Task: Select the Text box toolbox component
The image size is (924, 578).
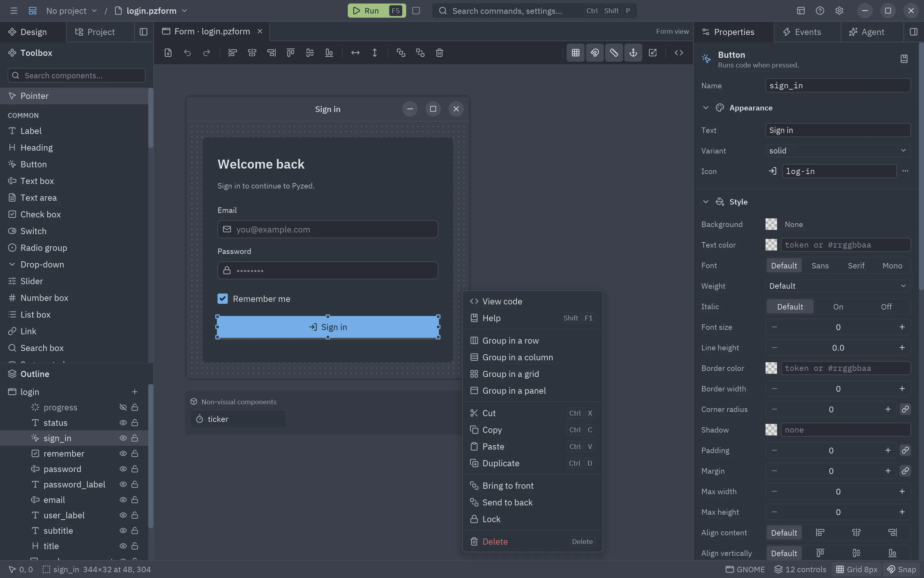Action: point(74,181)
